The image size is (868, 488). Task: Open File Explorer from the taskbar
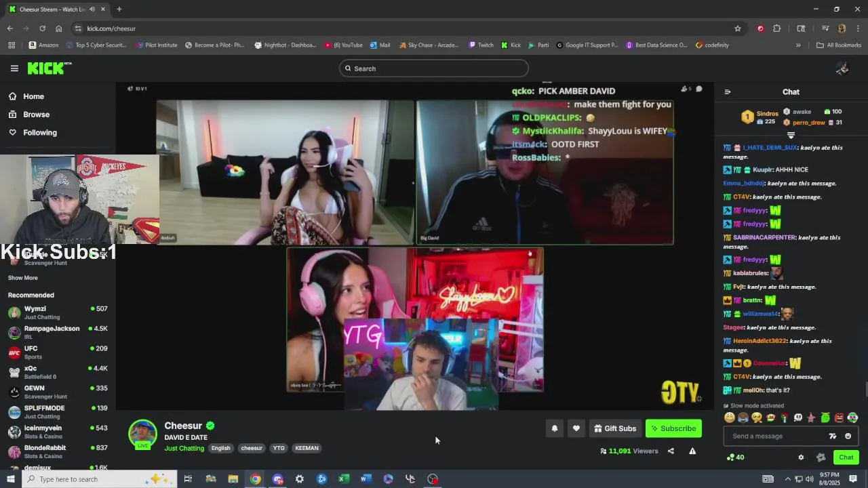tap(233, 479)
